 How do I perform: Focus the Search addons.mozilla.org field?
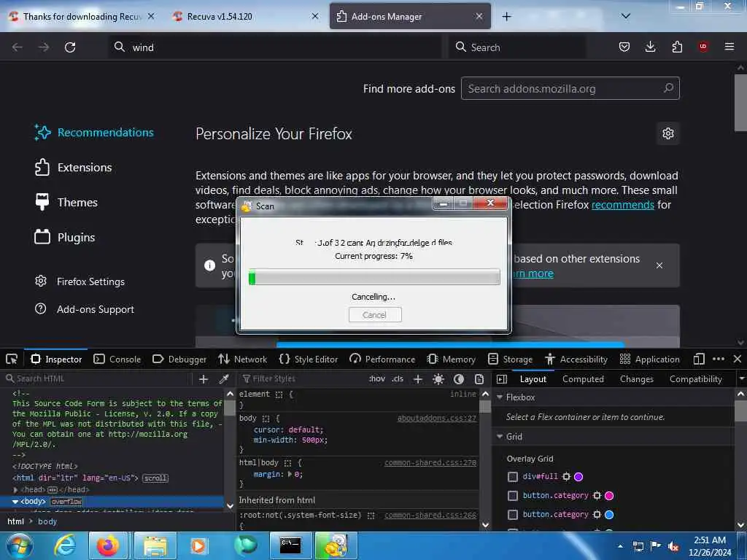pyautogui.click(x=570, y=88)
